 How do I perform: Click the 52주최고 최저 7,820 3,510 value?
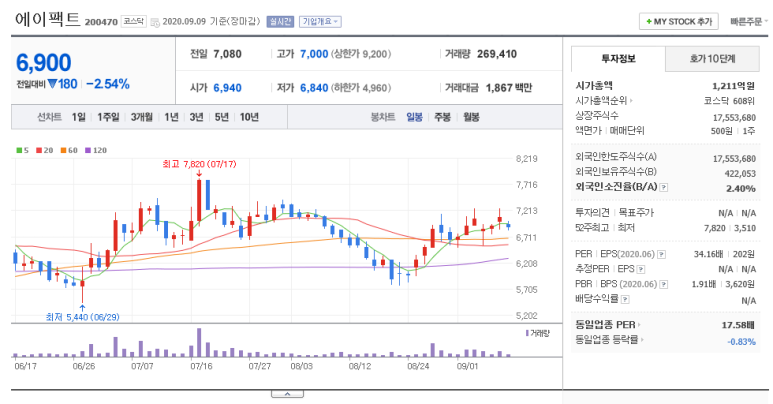click(730, 228)
